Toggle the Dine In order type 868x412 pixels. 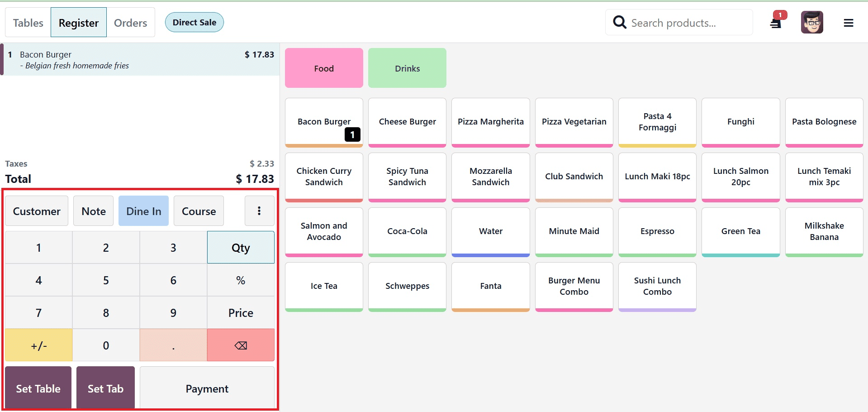coord(143,211)
